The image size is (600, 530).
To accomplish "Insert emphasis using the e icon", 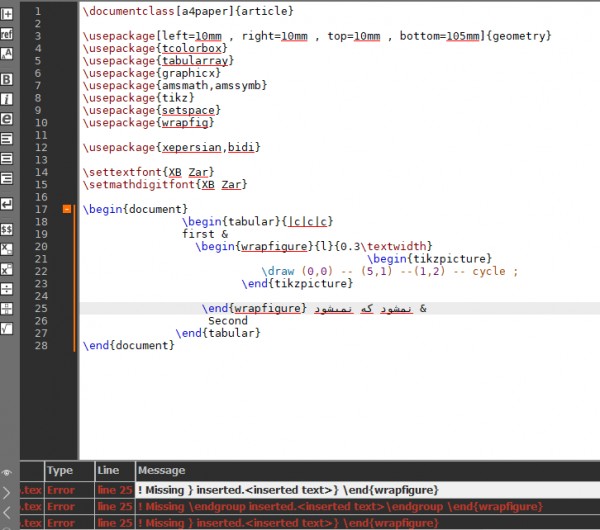I will point(6,119).
